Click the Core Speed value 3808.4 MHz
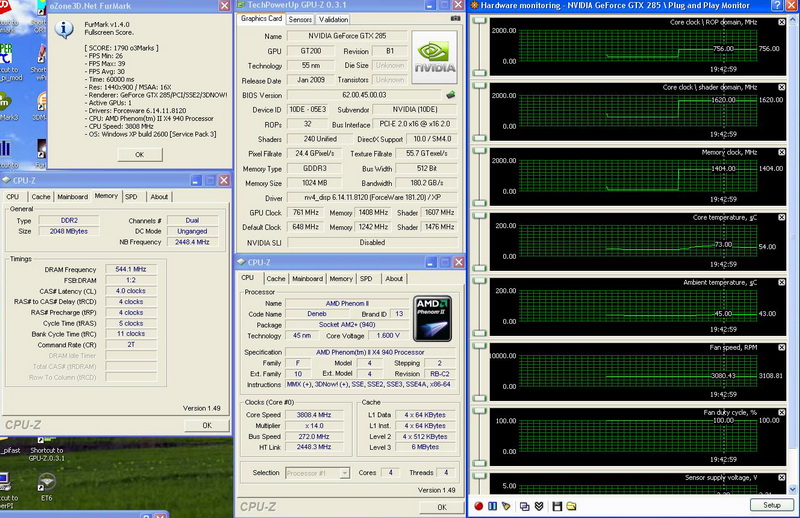 tap(314, 415)
